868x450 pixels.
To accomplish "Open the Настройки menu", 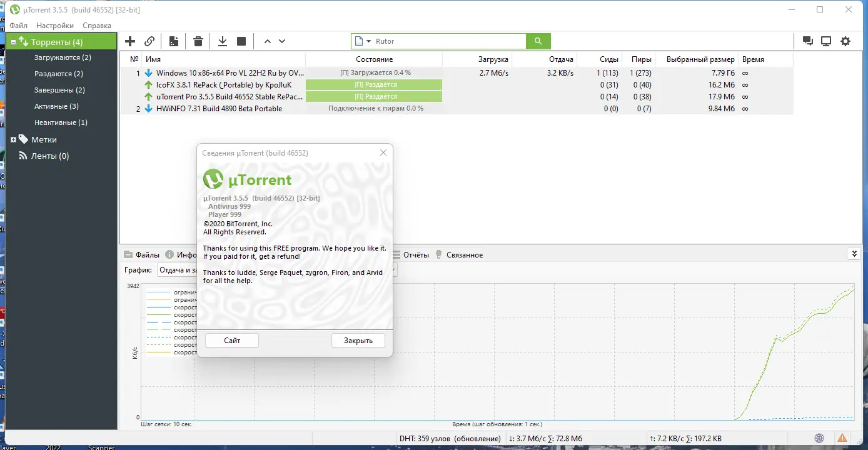I will (54, 26).
